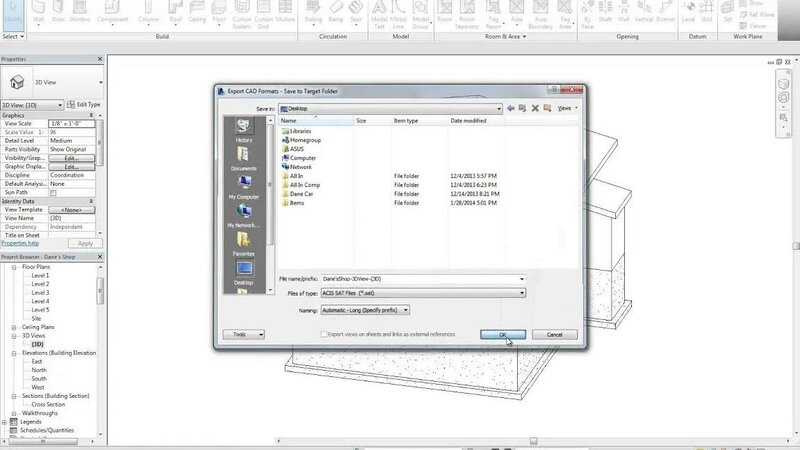Screen dimensions: 800x450
Task: Sort by the Date modified column header
Action: tap(476, 121)
